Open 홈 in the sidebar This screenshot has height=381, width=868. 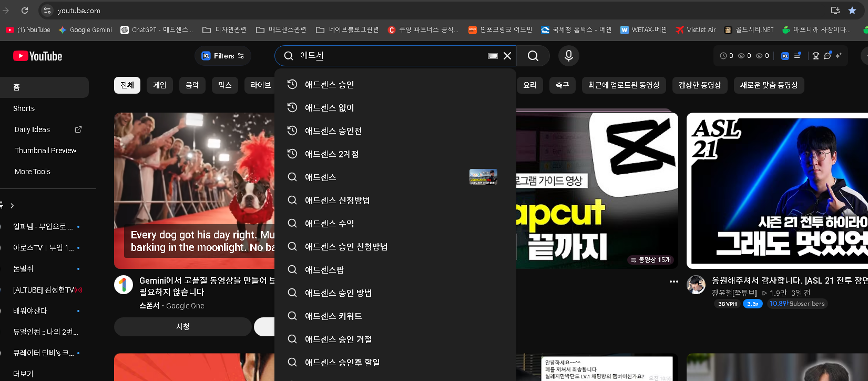pyautogui.click(x=44, y=87)
